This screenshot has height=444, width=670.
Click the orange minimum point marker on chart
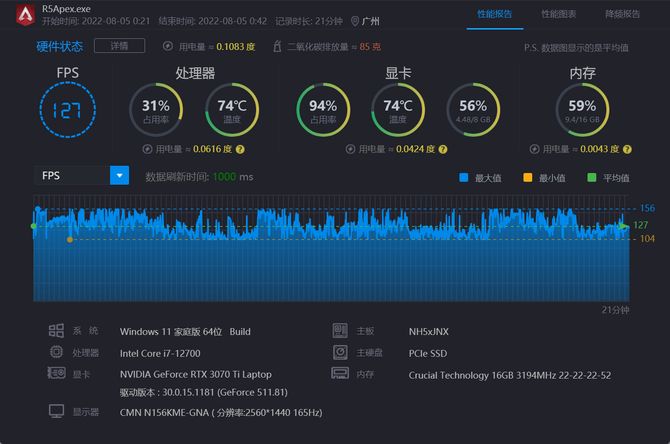coord(70,240)
